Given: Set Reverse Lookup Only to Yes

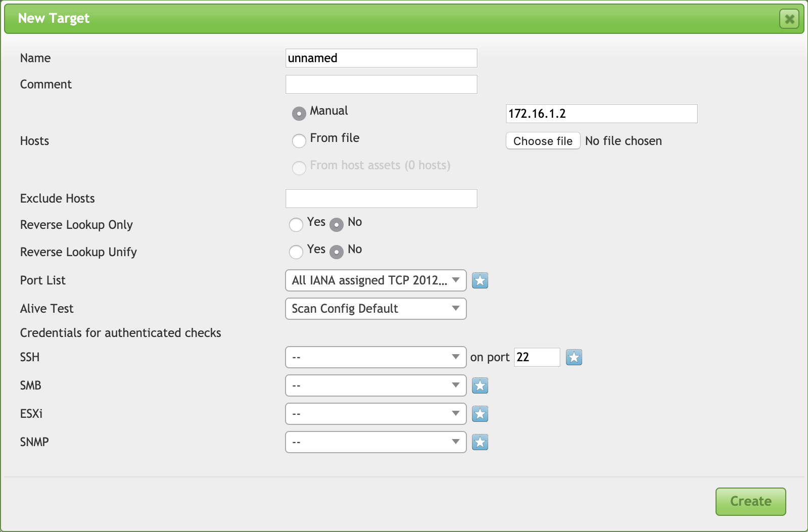Looking at the screenshot, I should [296, 224].
